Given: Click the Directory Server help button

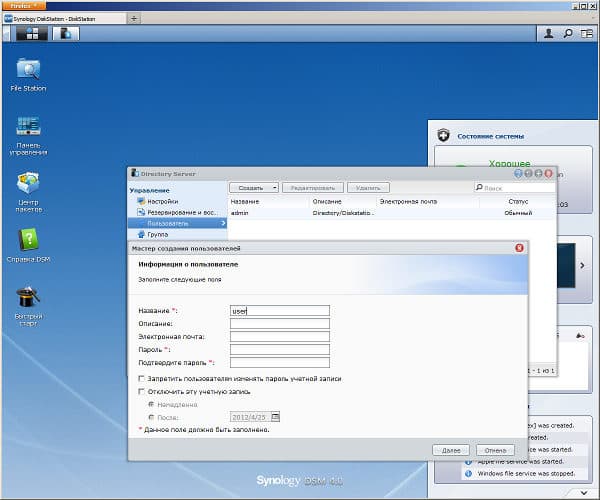Looking at the screenshot, I should tap(518, 174).
